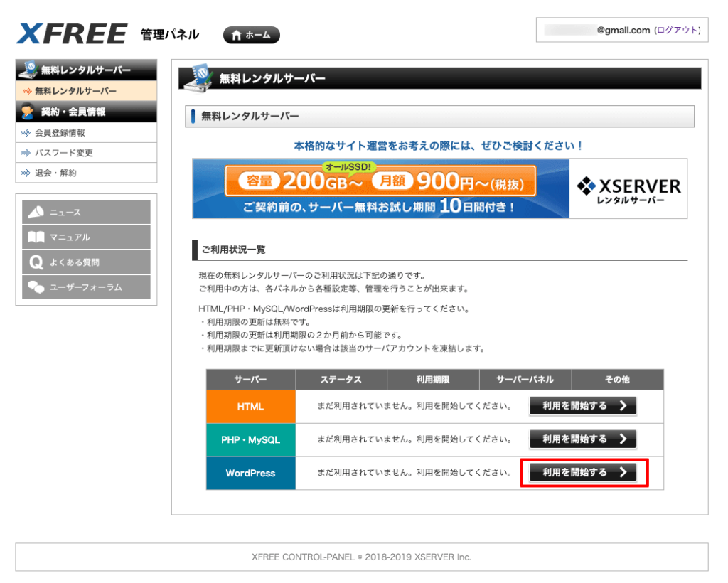The height and width of the screenshot is (583, 728).
Task: Click the blue promotional headline 本格的なサイト運営
Action: click(439, 146)
